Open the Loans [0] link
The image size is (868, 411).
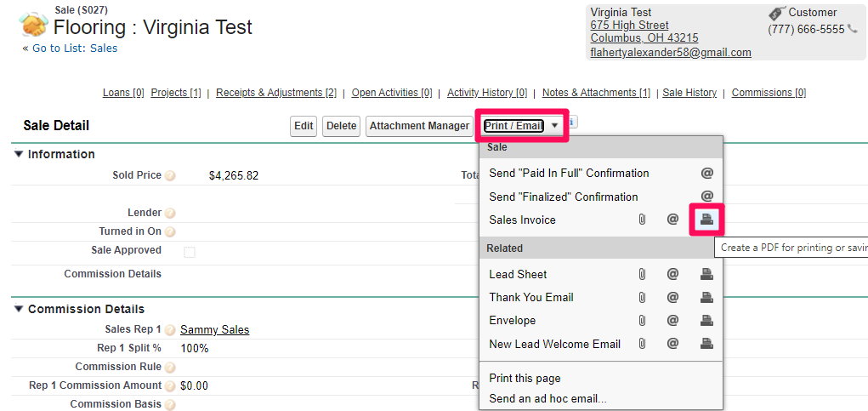pyautogui.click(x=123, y=93)
